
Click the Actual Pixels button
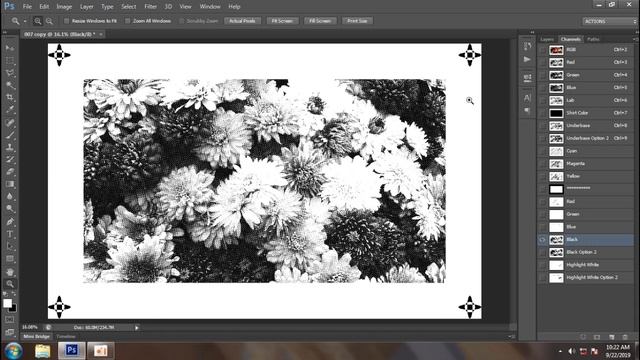(242, 21)
